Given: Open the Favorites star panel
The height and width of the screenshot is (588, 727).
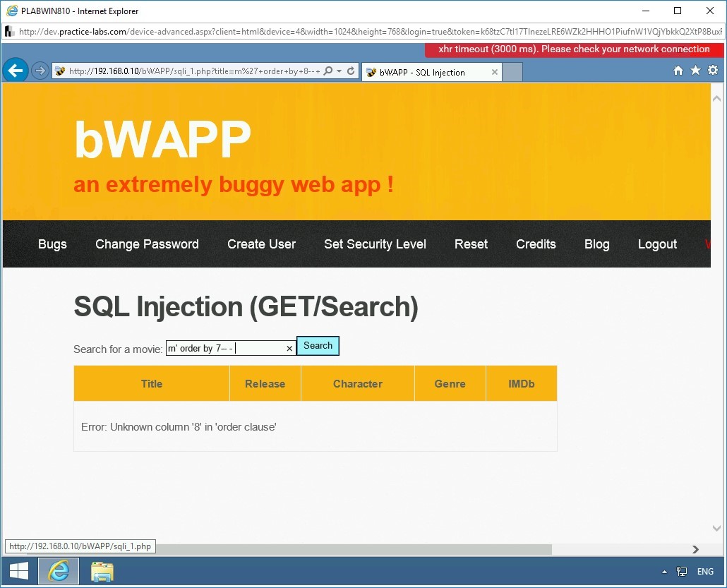Looking at the screenshot, I should point(695,71).
